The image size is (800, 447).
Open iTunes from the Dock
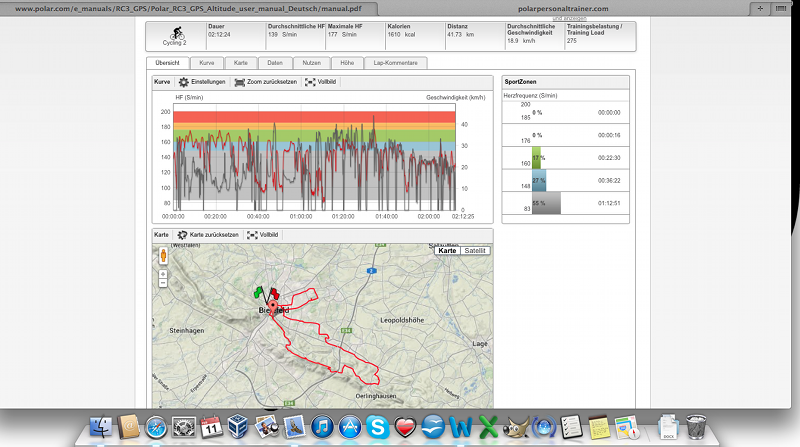pyautogui.click(x=323, y=427)
